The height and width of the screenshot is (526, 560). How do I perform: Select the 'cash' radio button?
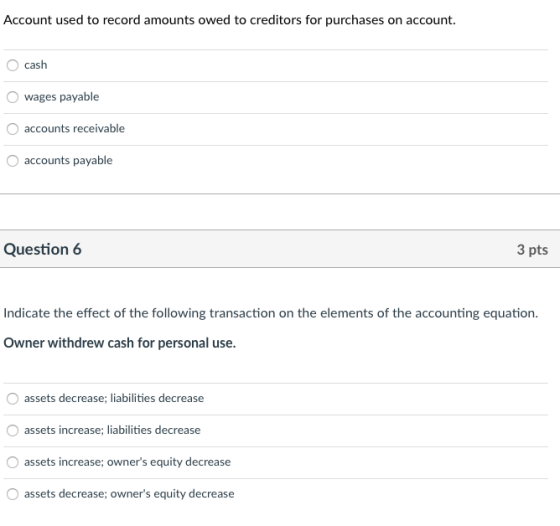[x=12, y=65]
